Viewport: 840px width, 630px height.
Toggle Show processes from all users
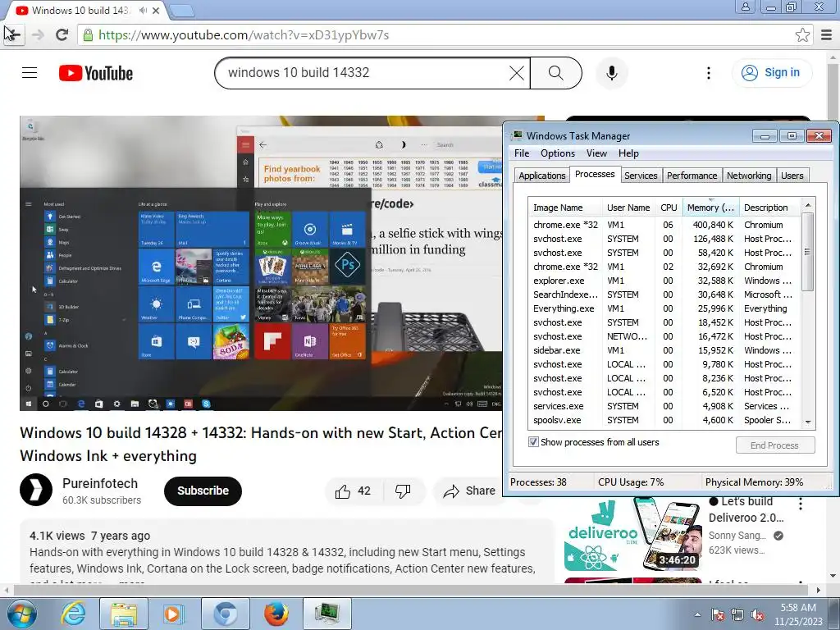[533, 442]
